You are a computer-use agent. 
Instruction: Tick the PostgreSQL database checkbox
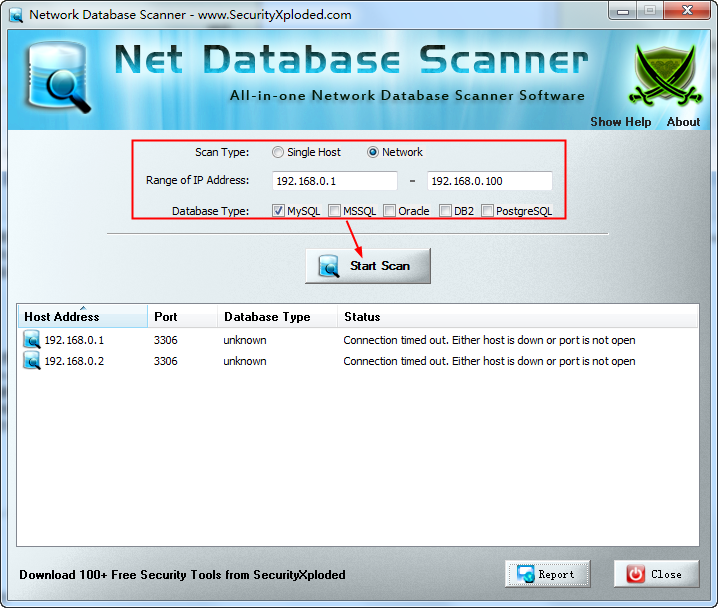487,211
